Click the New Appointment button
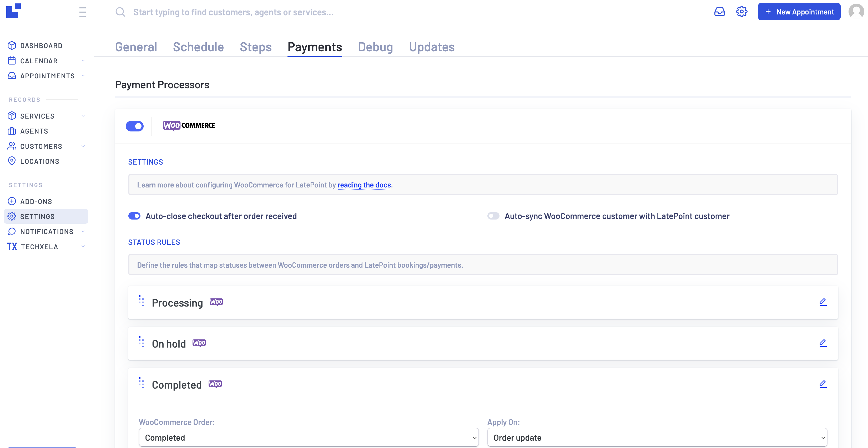The image size is (868, 448). tap(799, 12)
